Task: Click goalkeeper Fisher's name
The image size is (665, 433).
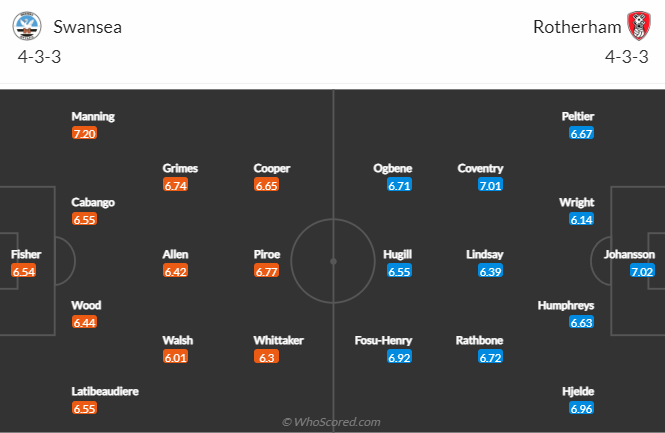Action: click(x=26, y=254)
